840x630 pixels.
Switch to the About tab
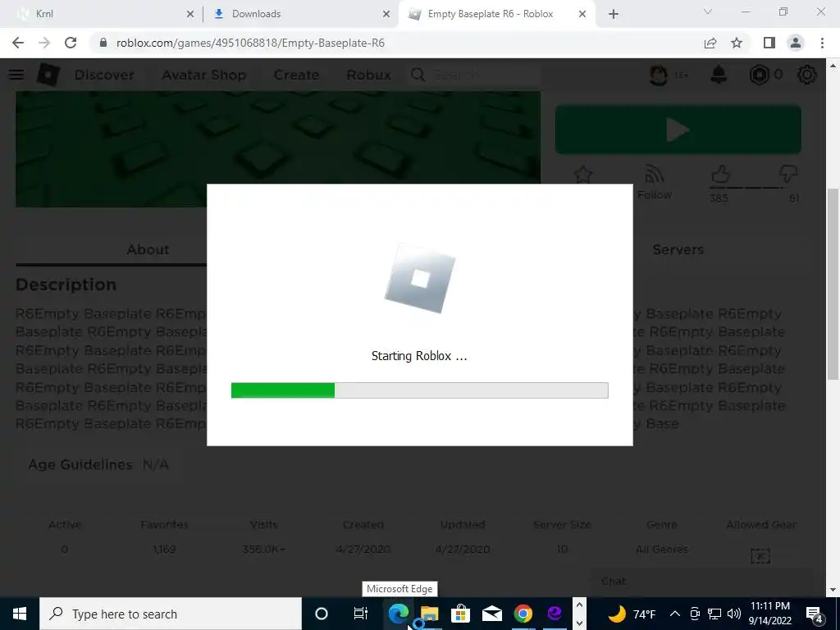[x=148, y=249]
